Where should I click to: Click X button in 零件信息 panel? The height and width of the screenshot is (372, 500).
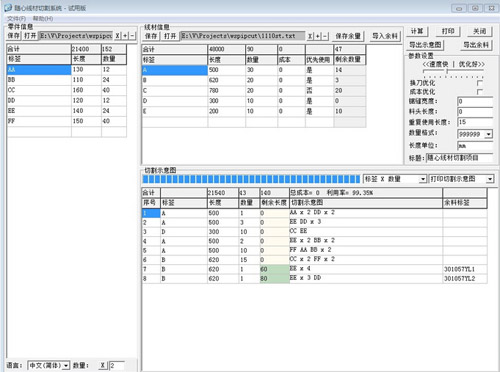pos(118,36)
